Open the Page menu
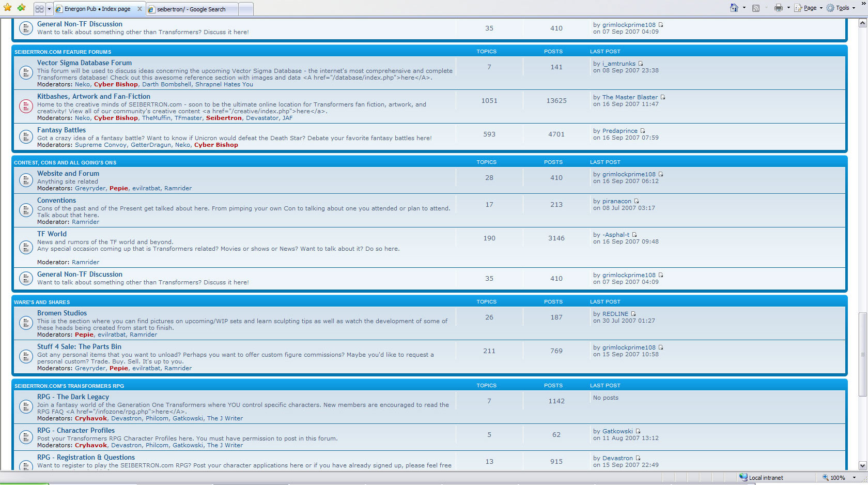This screenshot has height=485, width=868. (808, 8)
